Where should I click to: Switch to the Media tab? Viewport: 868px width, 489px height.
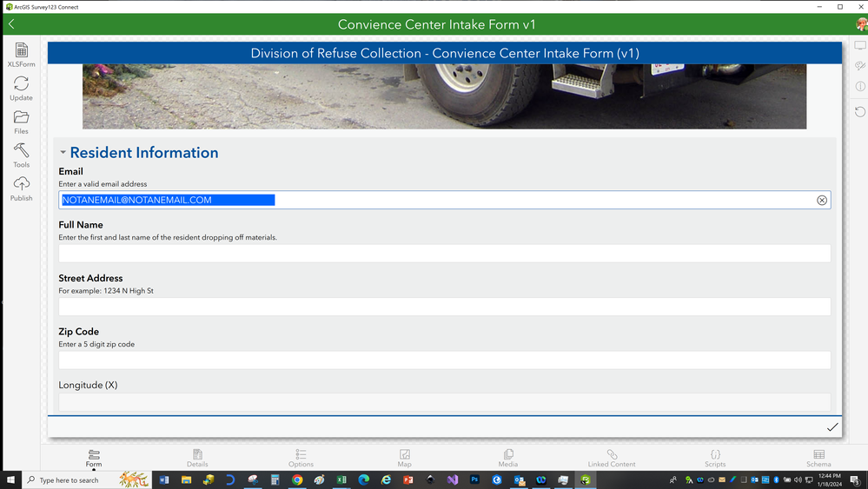pyautogui.click(x=508, y=459)
